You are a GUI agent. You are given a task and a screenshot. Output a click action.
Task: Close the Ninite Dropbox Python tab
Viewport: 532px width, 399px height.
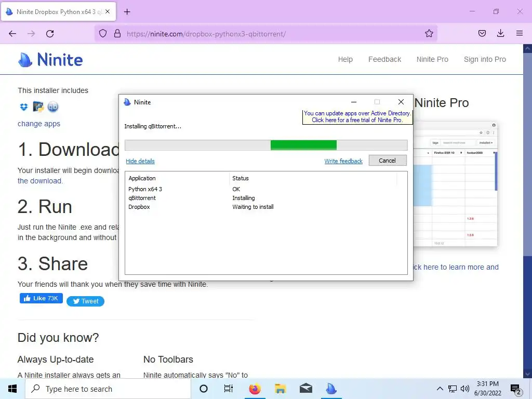(108, 11)
